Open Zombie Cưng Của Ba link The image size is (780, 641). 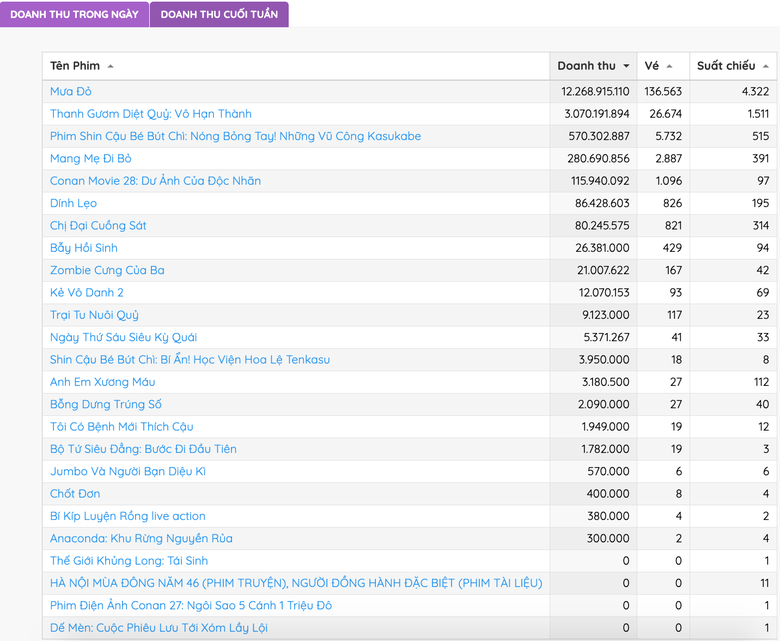(x=107, y=270)
